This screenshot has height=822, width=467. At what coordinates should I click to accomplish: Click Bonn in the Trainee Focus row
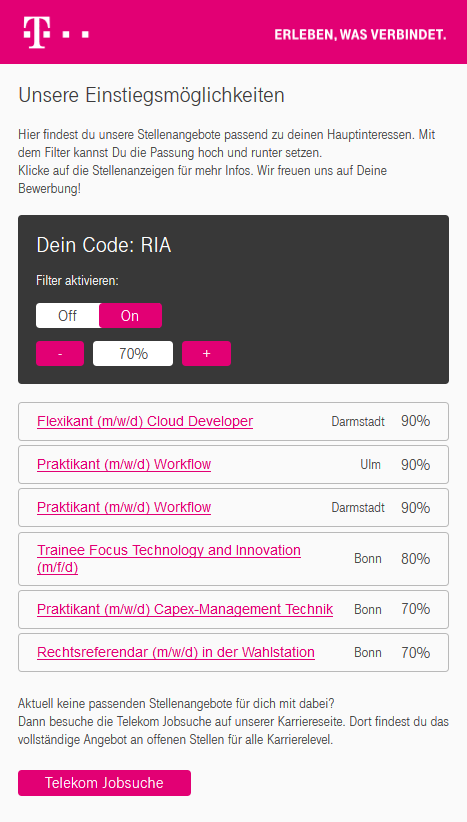368,559
